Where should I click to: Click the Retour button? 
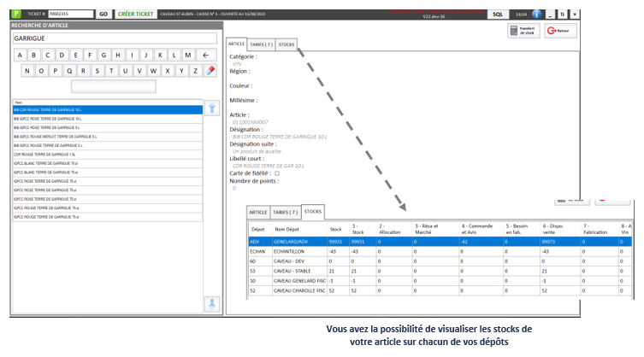560,30
